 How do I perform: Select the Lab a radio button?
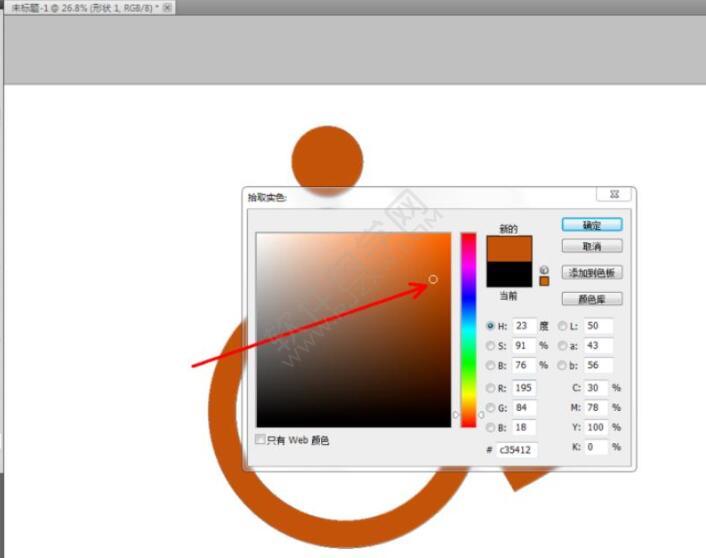[562, 345]
